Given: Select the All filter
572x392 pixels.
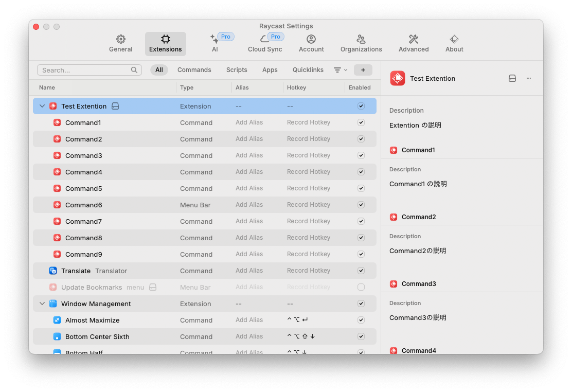Looking at the screenshot, I should click(159, 70).
